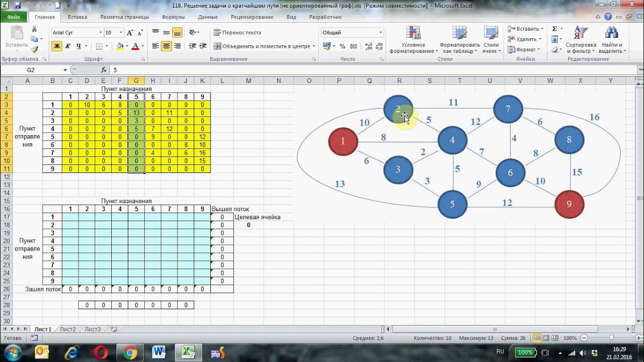644x362 pixels.
Task: Align text to the left
Action: pos(155,46)
